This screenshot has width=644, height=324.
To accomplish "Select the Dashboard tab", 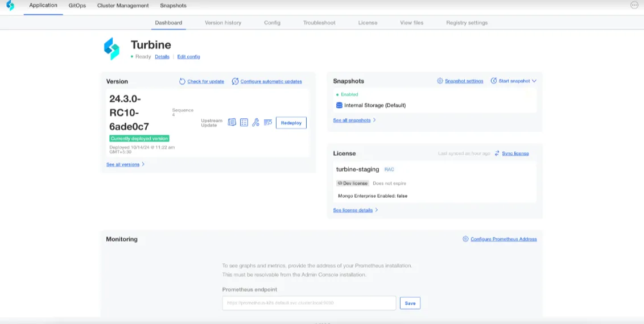I will click(168, 23).
